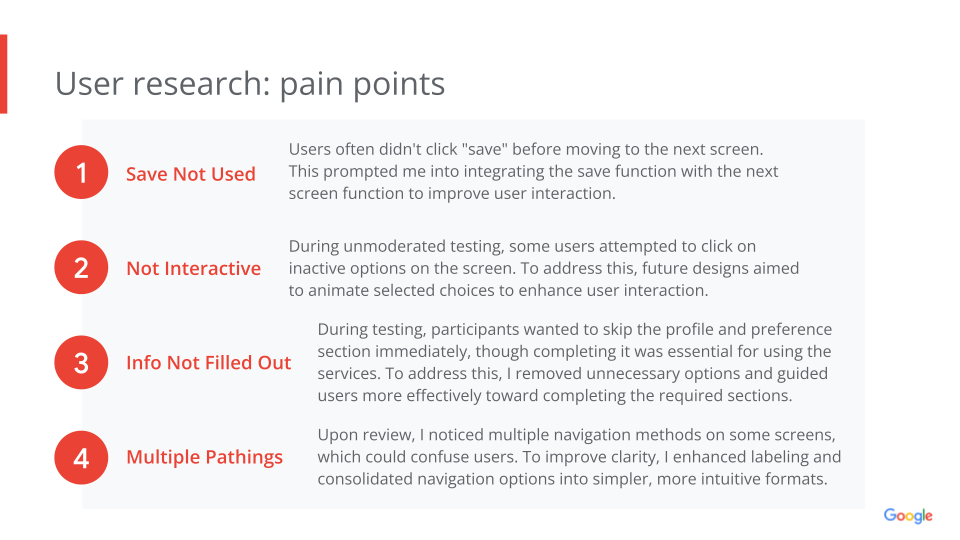Click the "Info Not Filled Out" heading
The image size is (960, 540).
pos(208,362)
